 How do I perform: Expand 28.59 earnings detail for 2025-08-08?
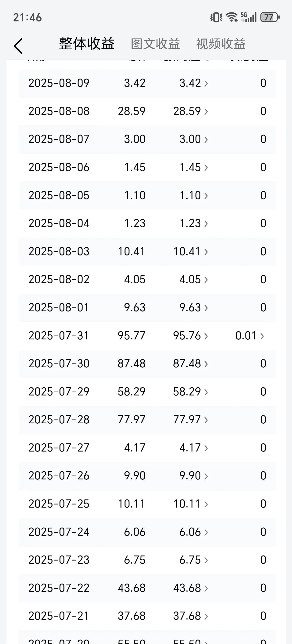tap(191, 111)
